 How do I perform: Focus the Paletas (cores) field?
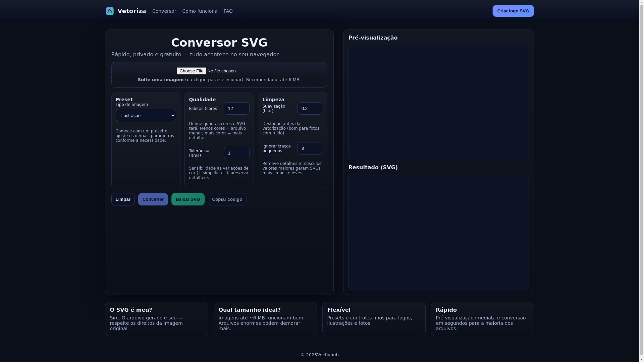click(x=236, y=108)
